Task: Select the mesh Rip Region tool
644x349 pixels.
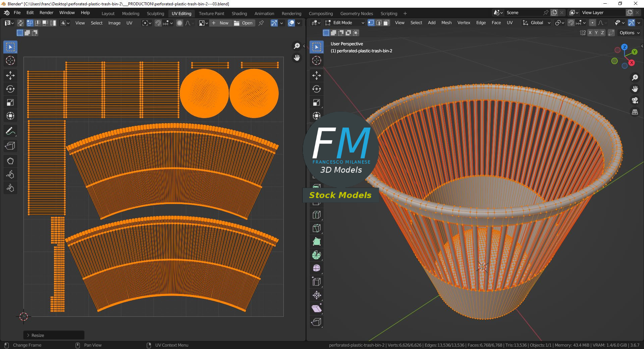Action: (317, 322)
